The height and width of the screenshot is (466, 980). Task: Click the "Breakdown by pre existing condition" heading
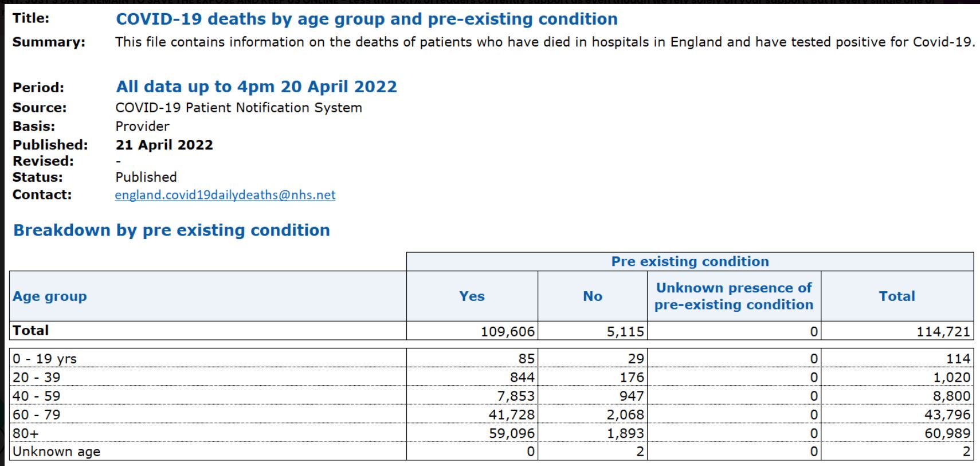171,230
